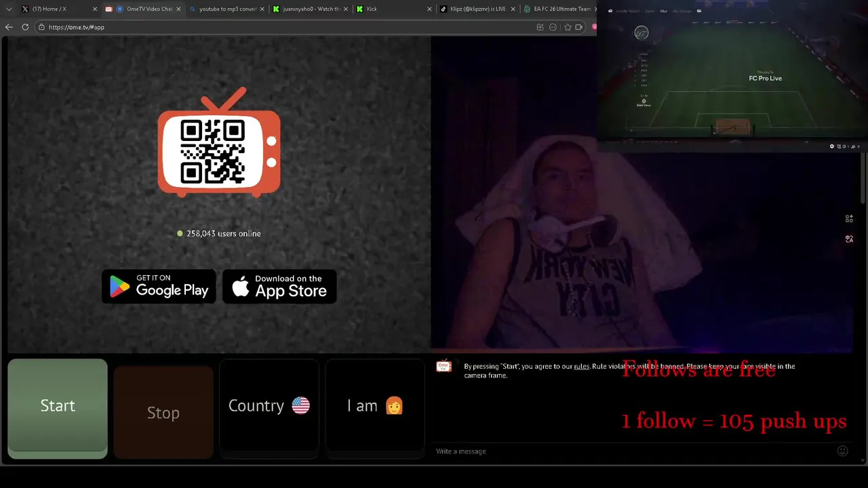Open the juaninyaho0 Kick stream tab
868x488 pixels.
pyautogui.click(x=311, y=9)
